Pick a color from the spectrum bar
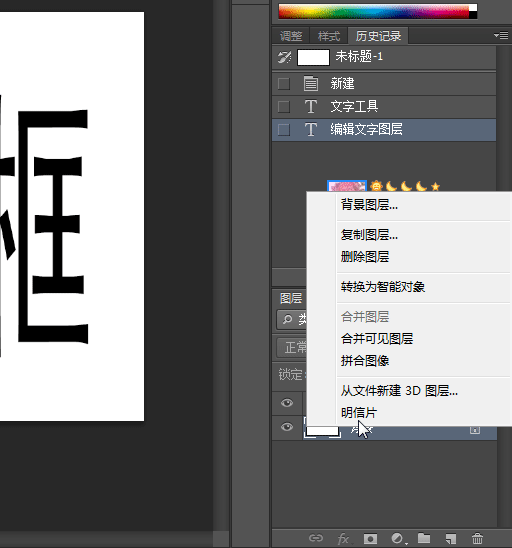The image size is (512, 548). pos(374,11)
